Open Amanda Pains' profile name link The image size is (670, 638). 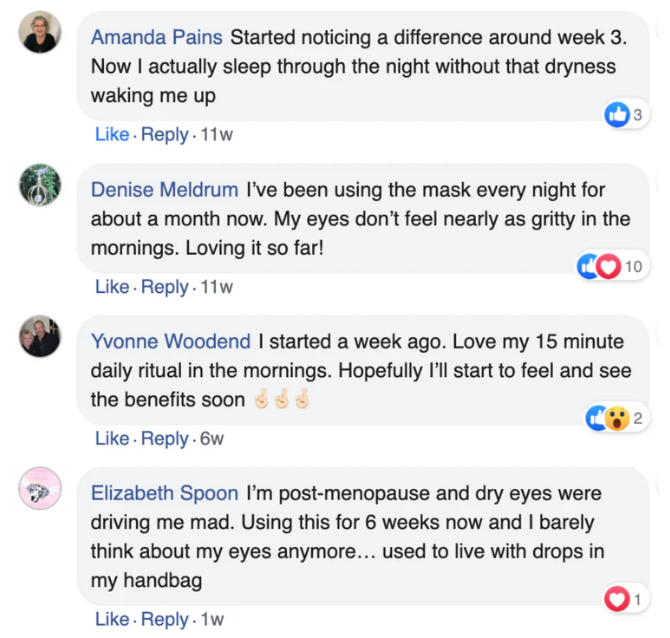[x=158, y=37]
